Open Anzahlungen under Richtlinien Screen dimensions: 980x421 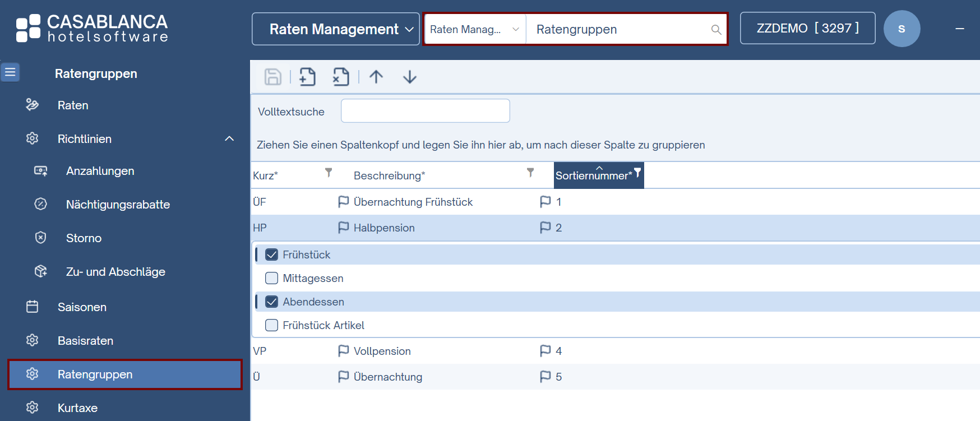pos(100,171)
